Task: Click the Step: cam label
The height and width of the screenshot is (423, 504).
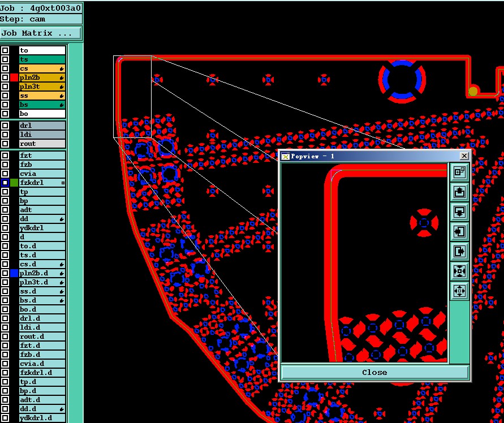Action: 41,19
